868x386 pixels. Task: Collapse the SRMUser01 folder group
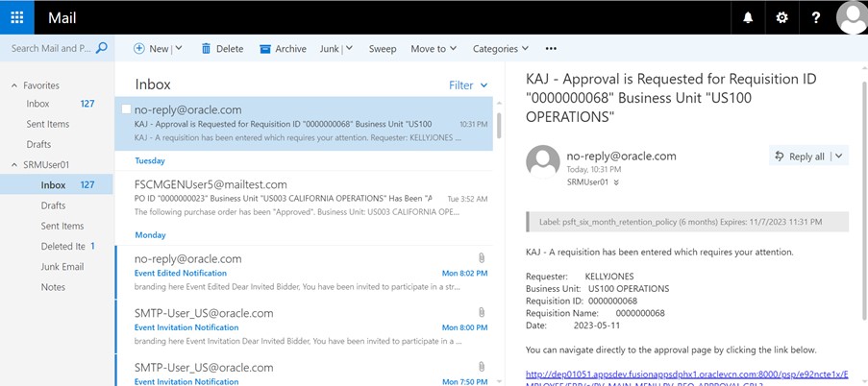click(x=14, y=165)
